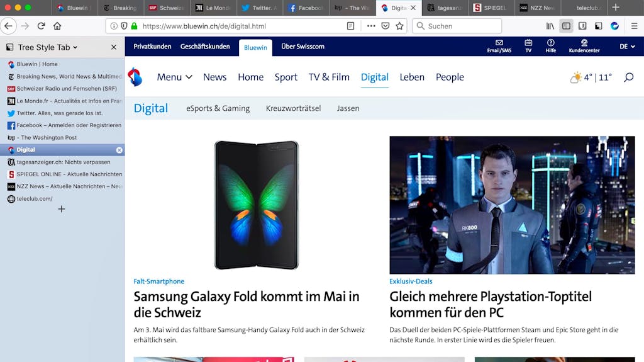
Task: Toggle reader view icon in address bar
Action: tap(350, 26)
